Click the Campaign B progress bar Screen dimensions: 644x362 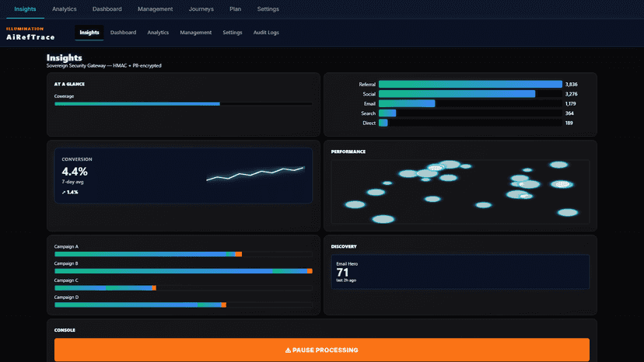(x=184, y=271)
